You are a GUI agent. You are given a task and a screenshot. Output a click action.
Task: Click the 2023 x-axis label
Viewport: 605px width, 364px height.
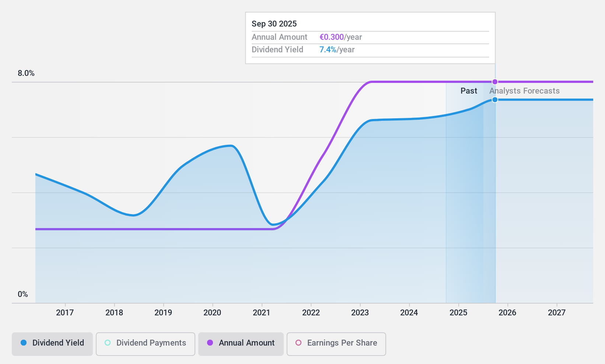[360, 313]
